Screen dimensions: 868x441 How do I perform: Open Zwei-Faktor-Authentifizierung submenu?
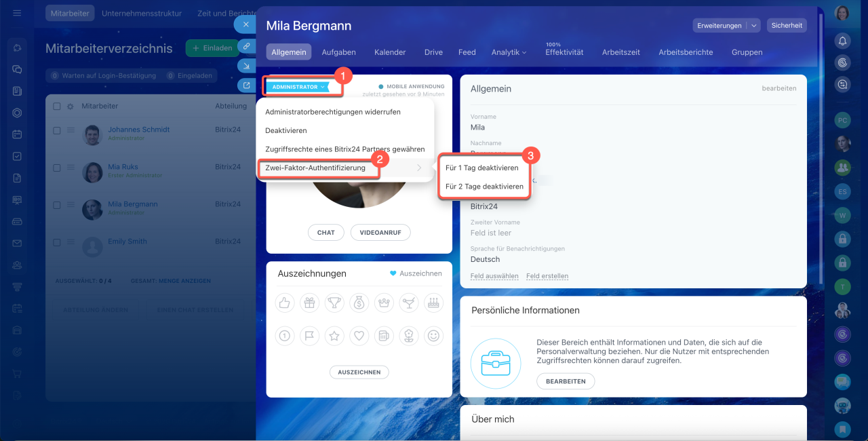tap(345, 168)
